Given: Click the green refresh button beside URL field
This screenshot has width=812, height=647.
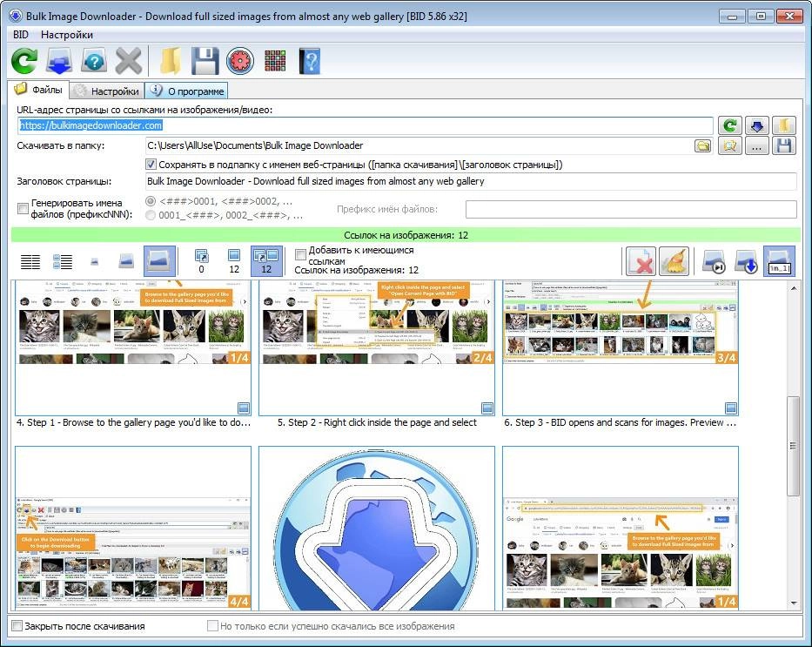Looking at the screenshot, I should 729,125.
